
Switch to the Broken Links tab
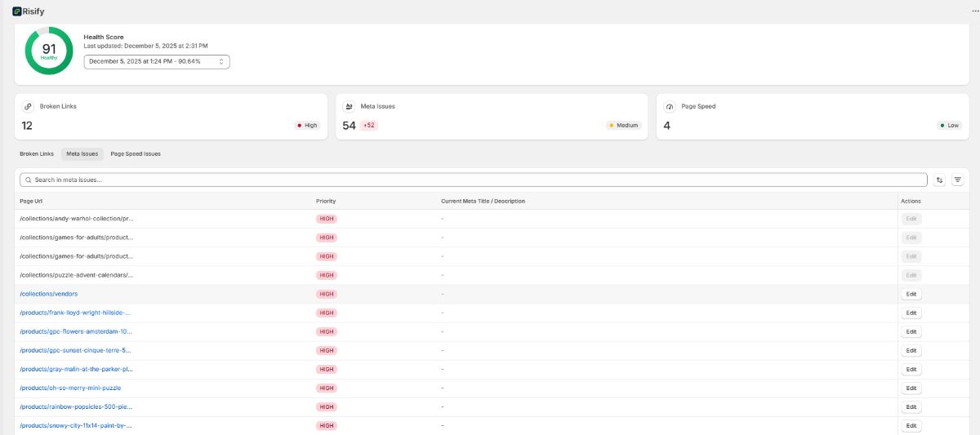pyautogui.click(x=37, y=153)
